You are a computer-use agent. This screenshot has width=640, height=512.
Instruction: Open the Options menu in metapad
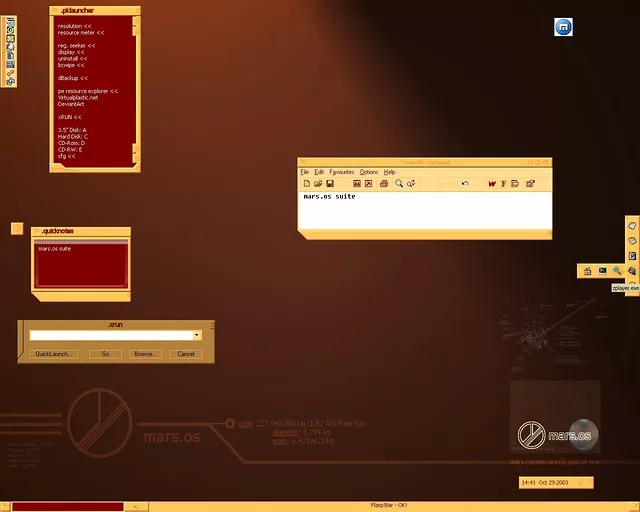click(369, 172)
